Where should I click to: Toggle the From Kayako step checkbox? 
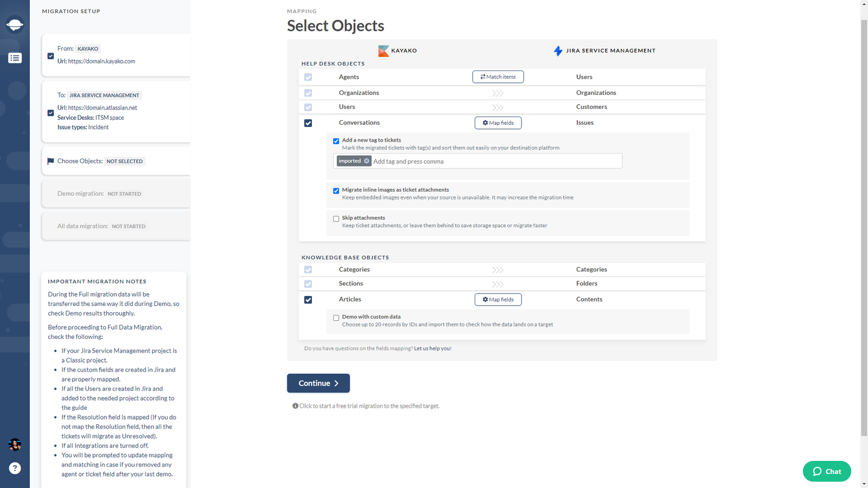point(50,56)
